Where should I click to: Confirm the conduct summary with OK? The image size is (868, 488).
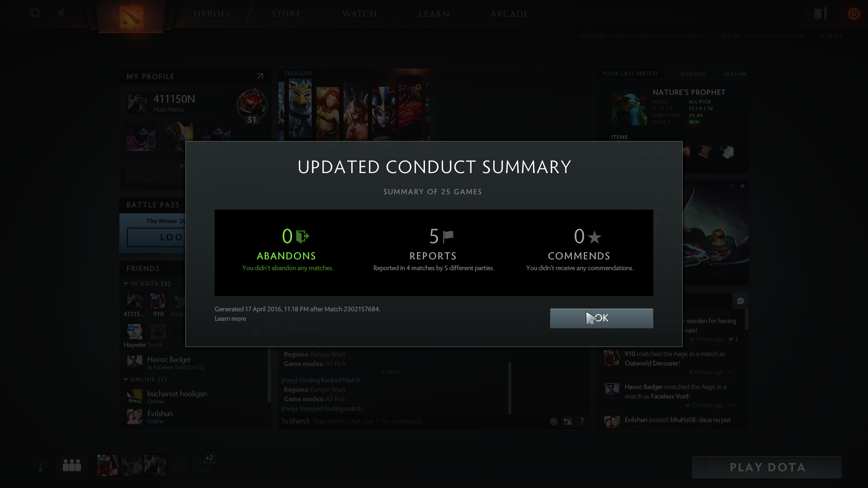click(x=601, y=318)
